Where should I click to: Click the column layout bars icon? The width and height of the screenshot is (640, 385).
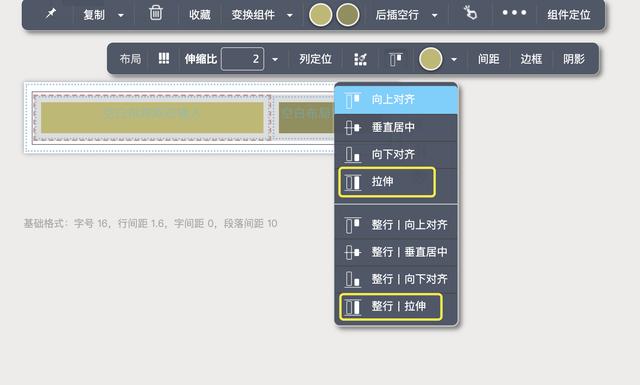164,58
